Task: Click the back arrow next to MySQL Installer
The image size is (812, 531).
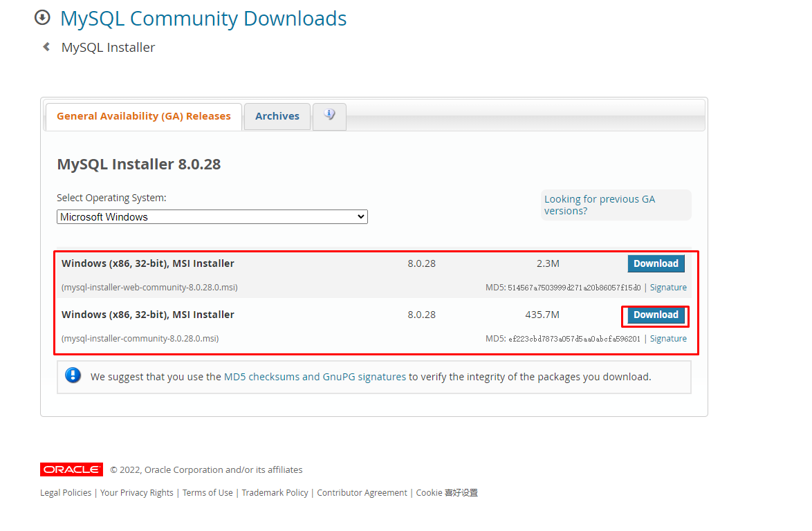Action: coord(46,47)
